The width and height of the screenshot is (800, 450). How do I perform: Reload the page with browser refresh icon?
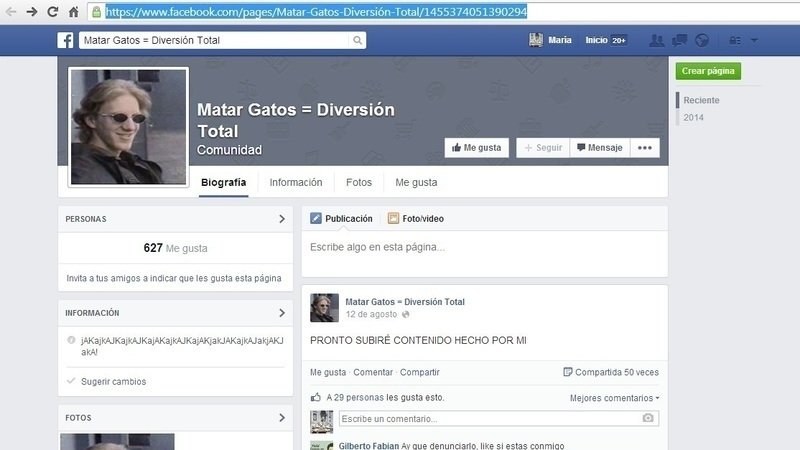(x=52, y=12)
